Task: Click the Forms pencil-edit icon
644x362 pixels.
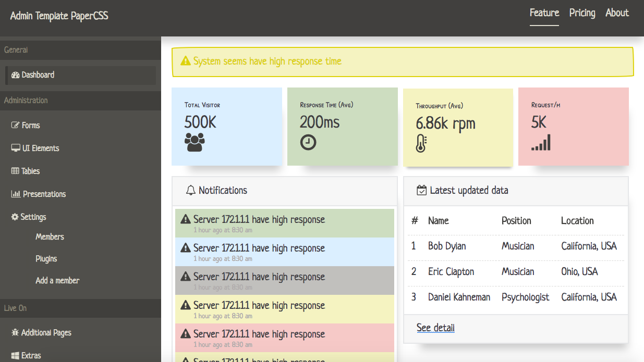Action: click(x=16, y=126)
